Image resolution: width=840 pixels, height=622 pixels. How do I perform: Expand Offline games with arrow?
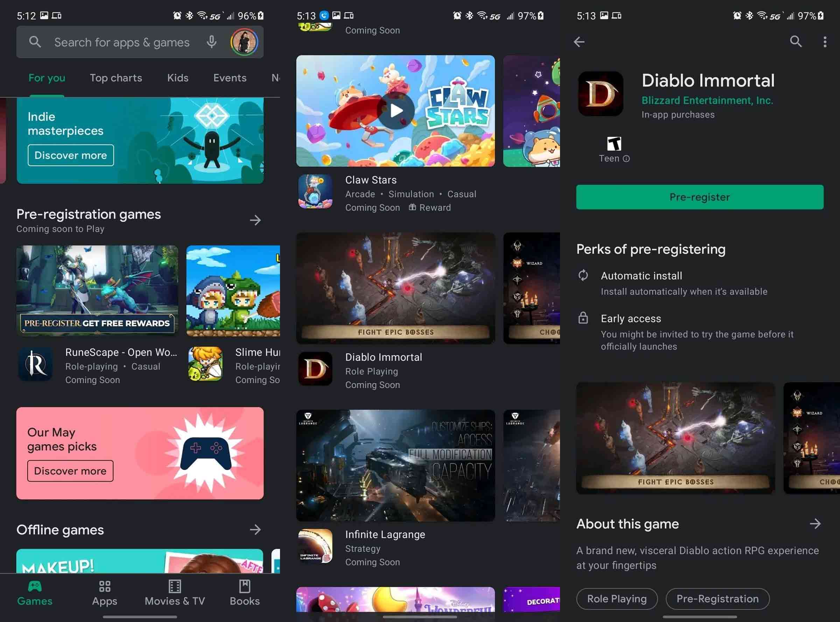255,530
